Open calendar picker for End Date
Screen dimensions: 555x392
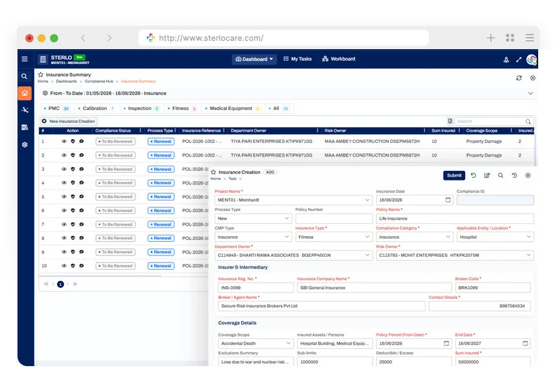point(525,343)
